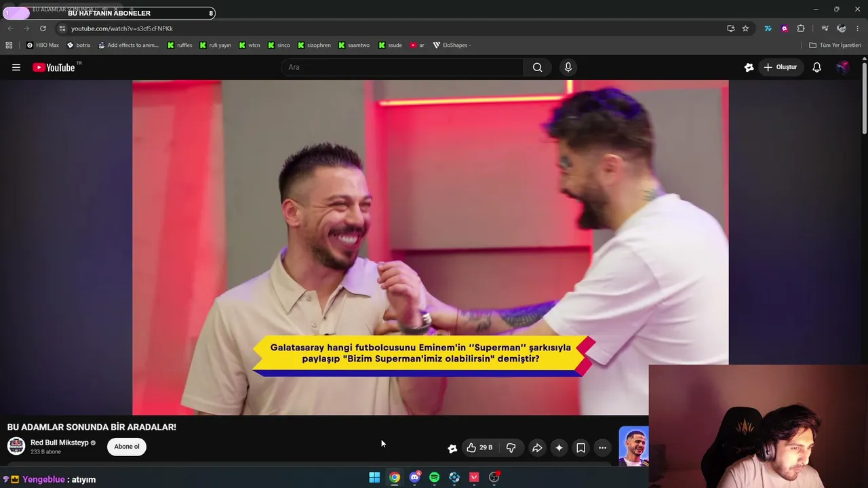This screenshot has height=488, width=868.
Task: Click the video player to pause
Action: [431, 247]
